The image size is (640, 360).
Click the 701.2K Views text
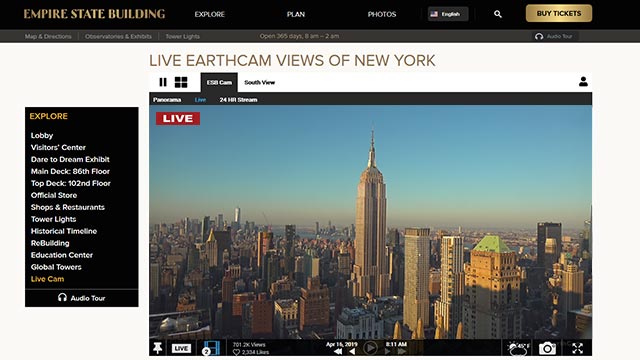click(249, 344)
